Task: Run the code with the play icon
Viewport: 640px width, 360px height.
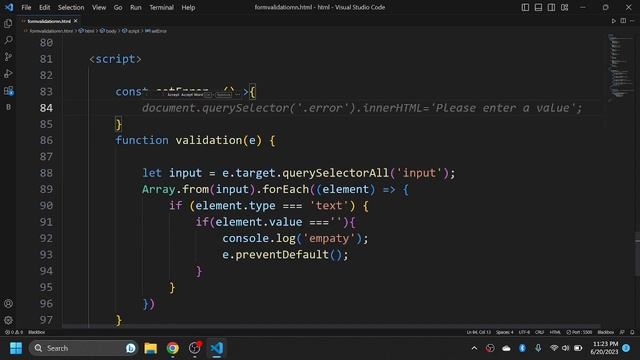Action: click(613, 21)
